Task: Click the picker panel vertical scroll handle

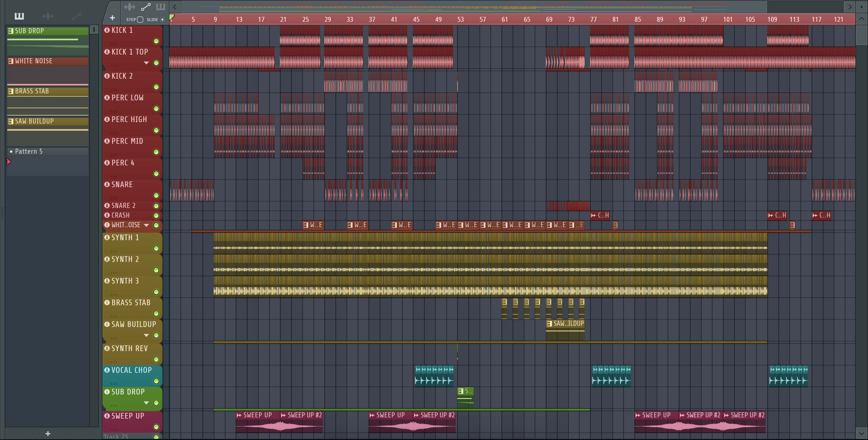Action: tap(94, 30)
